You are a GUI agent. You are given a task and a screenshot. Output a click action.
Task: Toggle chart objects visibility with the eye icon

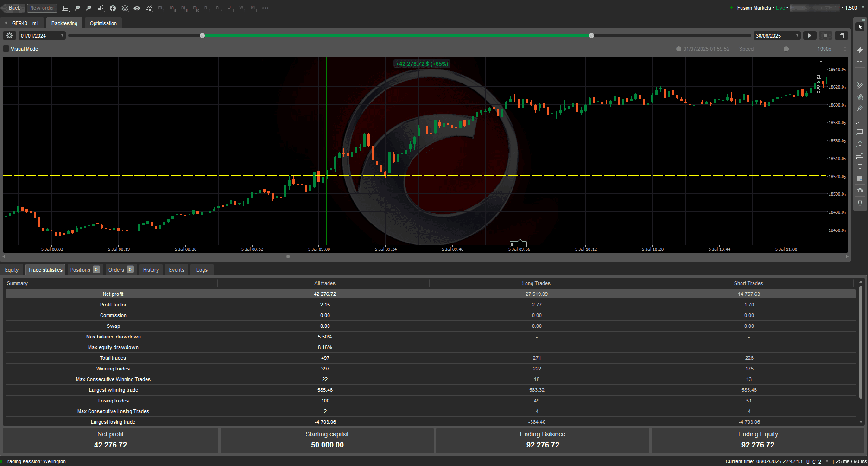[137, 8]
